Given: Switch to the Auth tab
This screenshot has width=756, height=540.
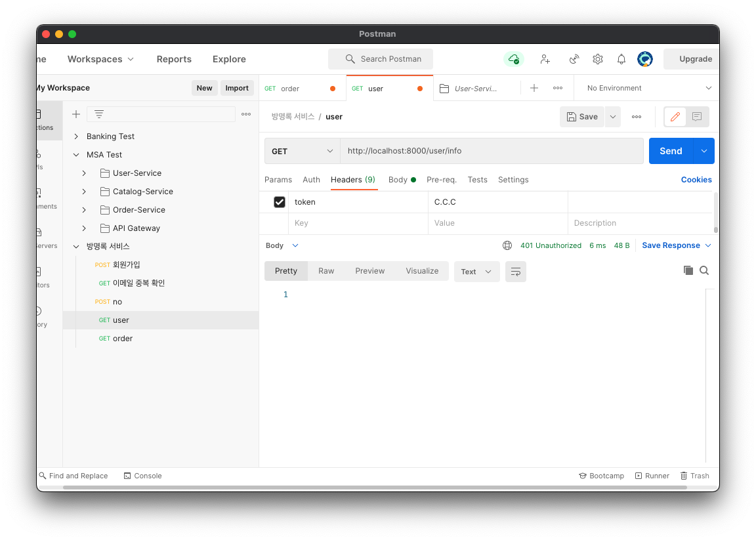Looking at the screenshot, I should pyautogui.click(x=311, y=179).
